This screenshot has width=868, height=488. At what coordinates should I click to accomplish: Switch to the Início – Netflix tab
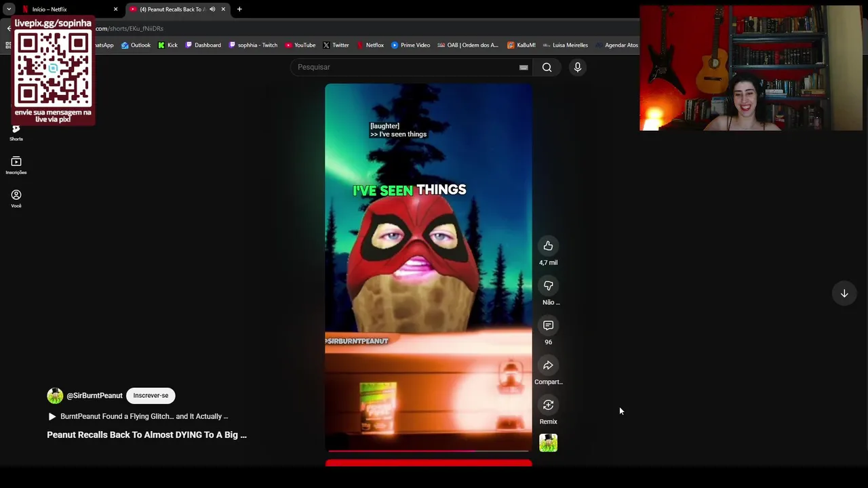pos(68,9)
